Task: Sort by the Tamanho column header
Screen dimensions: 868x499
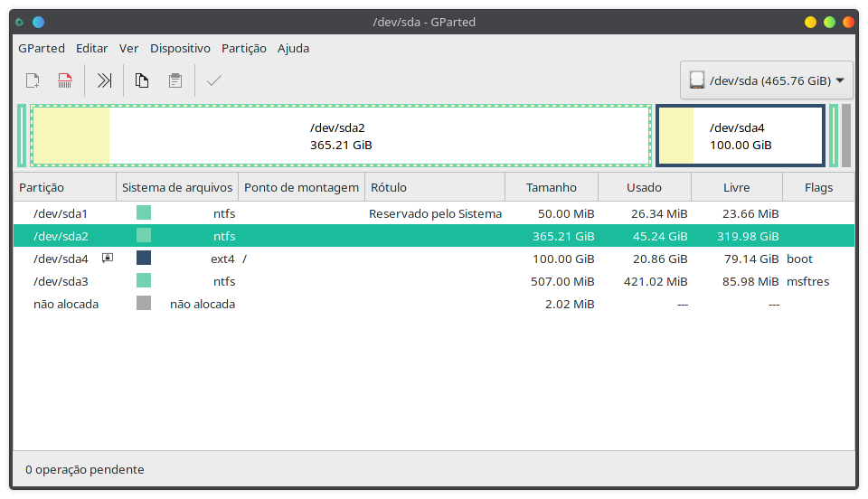Action: (x=552, y=187)
